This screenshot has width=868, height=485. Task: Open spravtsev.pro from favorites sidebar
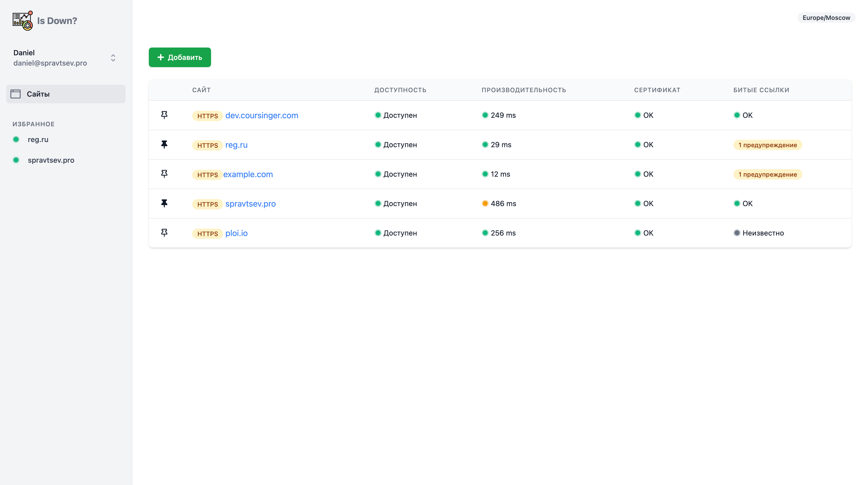51,160
